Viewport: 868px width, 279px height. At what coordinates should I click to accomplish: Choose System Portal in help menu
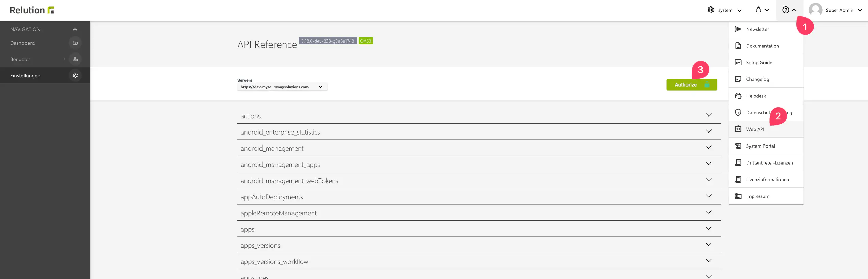point(760,146)
